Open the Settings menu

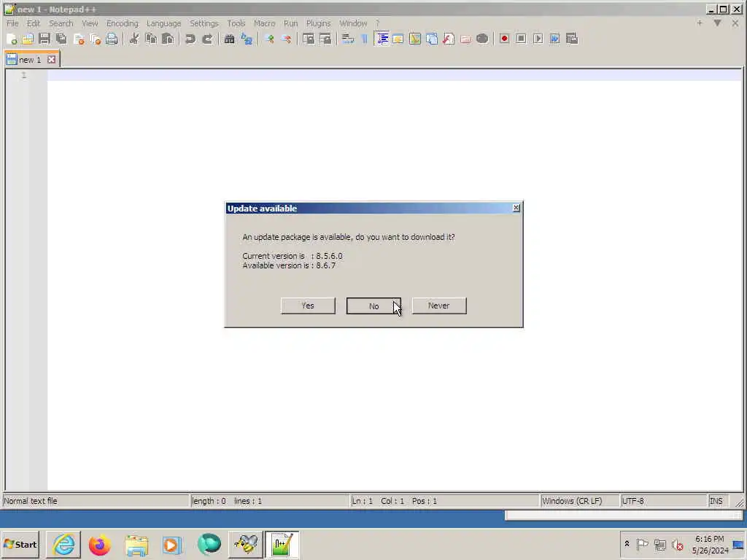[204, 23]
